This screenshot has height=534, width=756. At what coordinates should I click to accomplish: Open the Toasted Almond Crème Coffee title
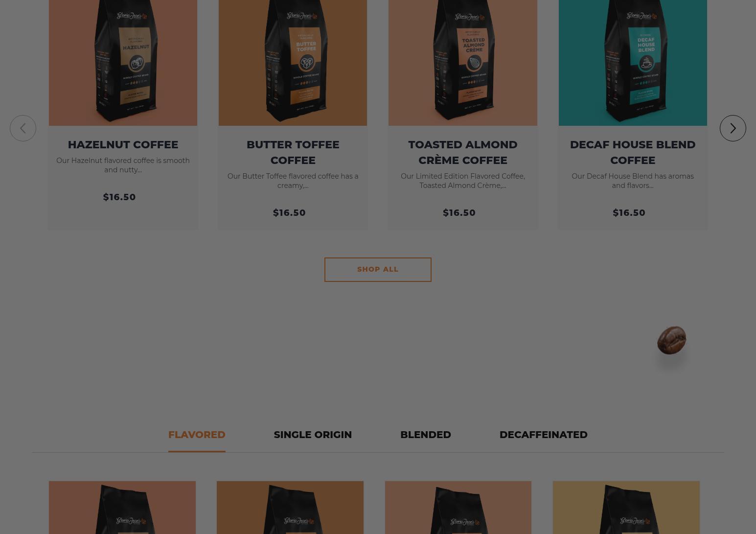462,152
